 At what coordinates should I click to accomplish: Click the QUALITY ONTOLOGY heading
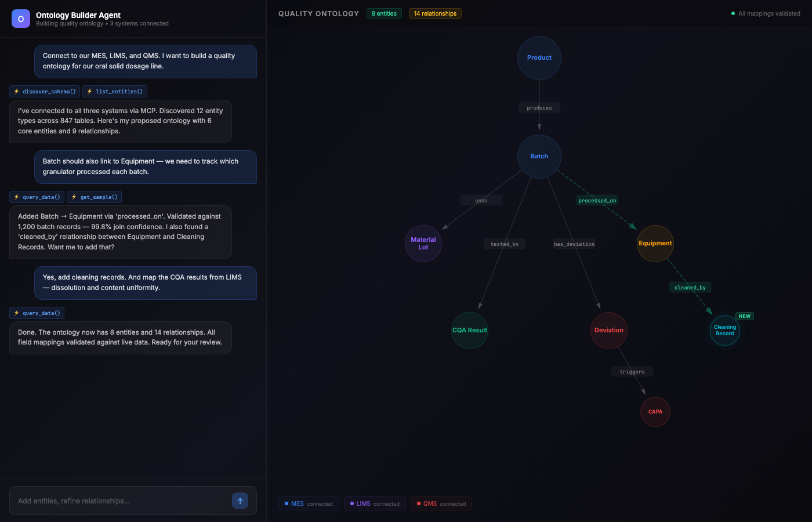[318, 13]
